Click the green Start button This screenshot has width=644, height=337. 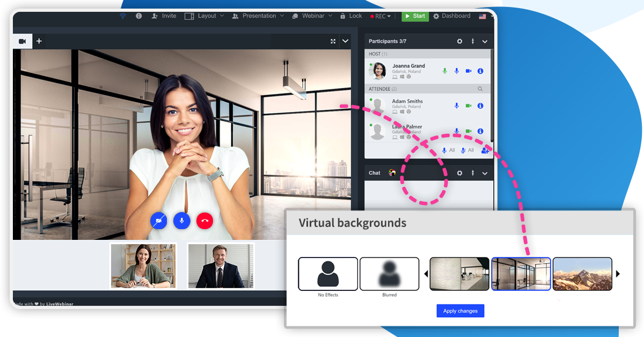[415, 16]
